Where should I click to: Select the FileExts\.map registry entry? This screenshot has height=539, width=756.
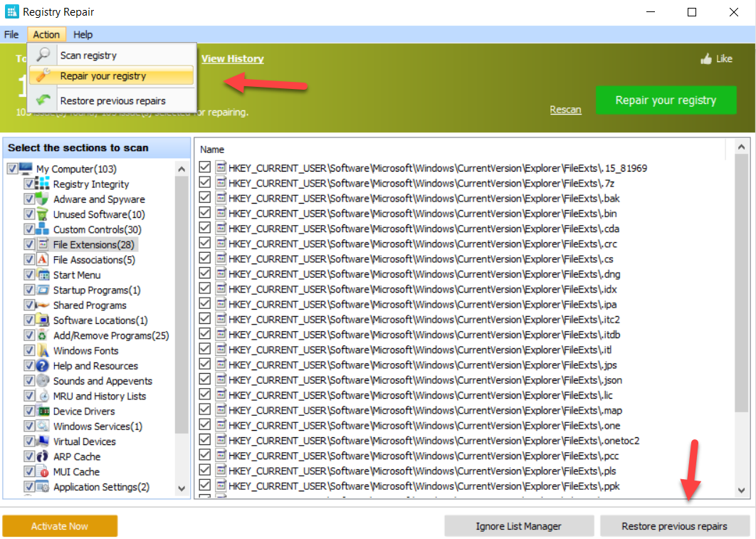[425, 410]
